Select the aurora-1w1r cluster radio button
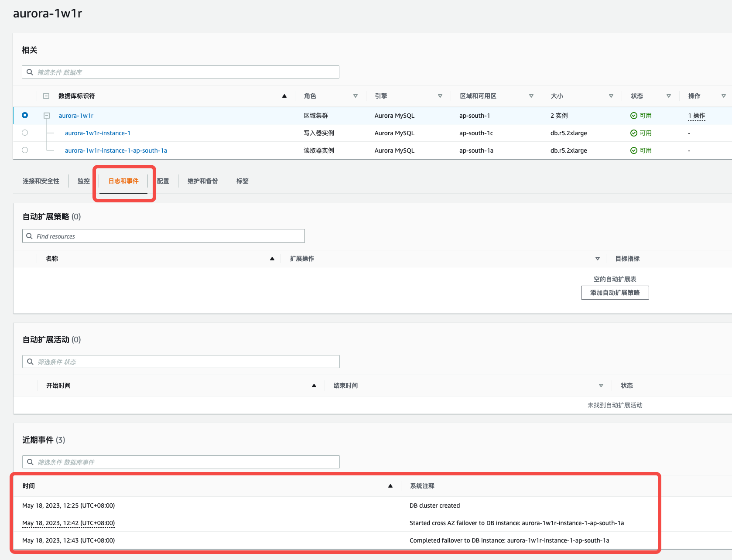 click(25, 115)
